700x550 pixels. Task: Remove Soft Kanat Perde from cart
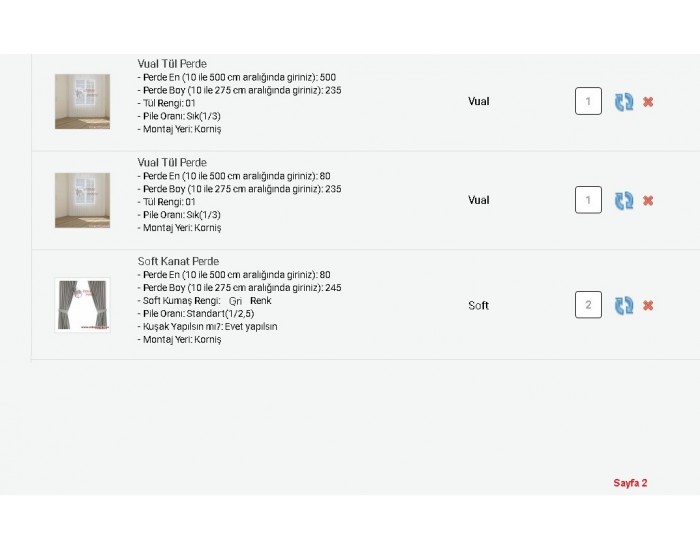point(648,306)
